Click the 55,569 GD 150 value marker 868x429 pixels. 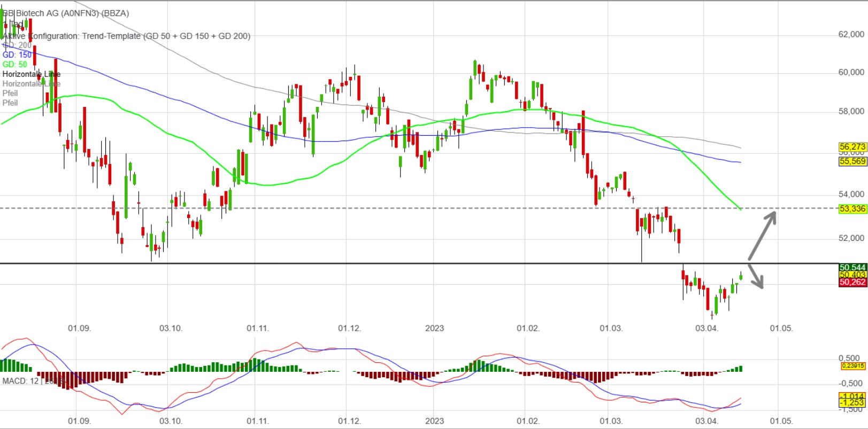tap(852, 161)
